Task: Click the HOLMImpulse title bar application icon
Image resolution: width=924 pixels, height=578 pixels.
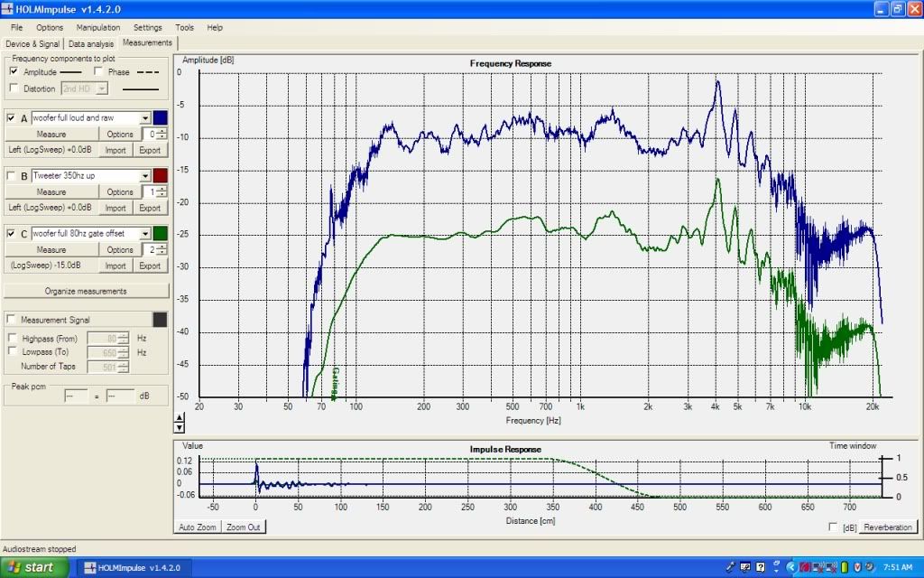Action: coord(7,9)
